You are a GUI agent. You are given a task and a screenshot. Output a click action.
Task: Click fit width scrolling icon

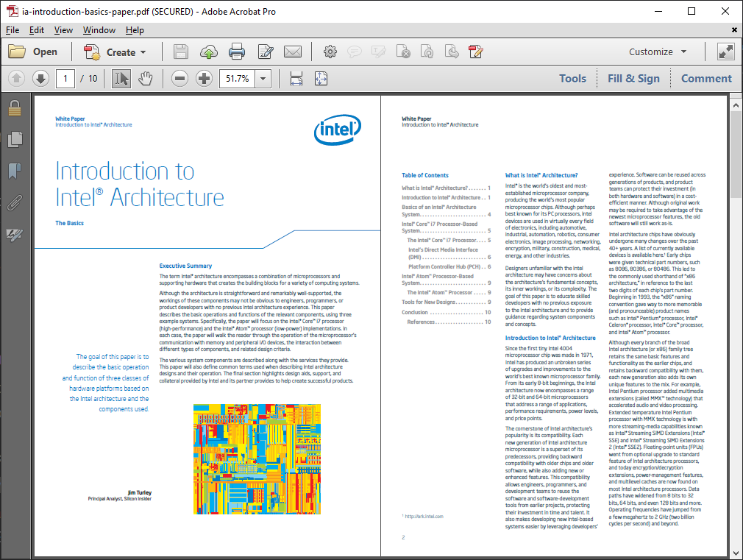point(296,79)
